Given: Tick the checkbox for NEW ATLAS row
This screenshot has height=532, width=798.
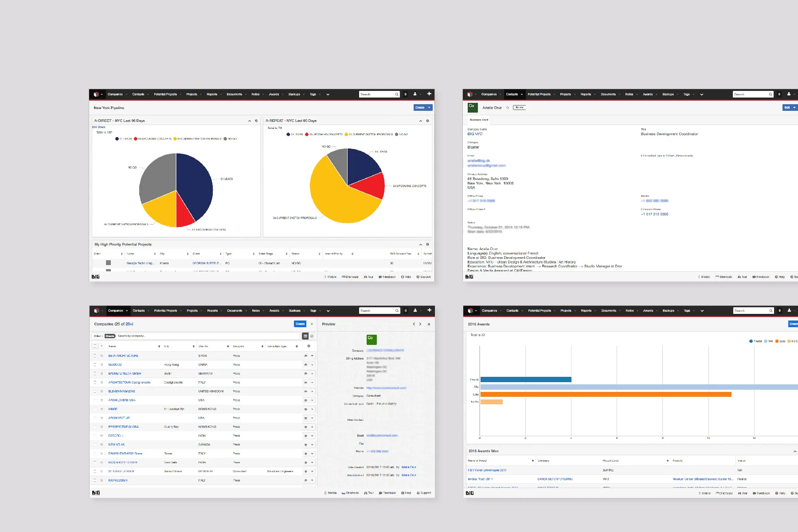Looking at the screenshot, I should pos(95,444).
